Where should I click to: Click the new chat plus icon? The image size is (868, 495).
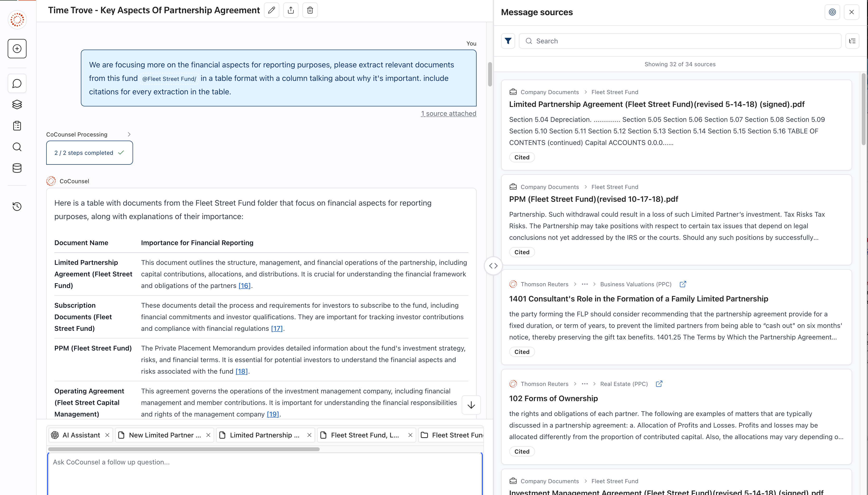click(17, 49)
